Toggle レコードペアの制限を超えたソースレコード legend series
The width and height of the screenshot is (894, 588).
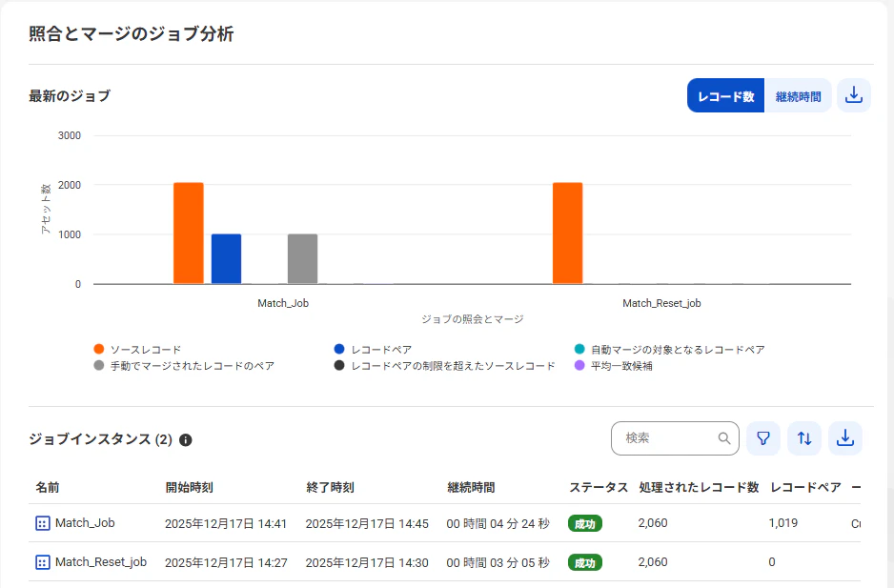click(x=445, y=366)
